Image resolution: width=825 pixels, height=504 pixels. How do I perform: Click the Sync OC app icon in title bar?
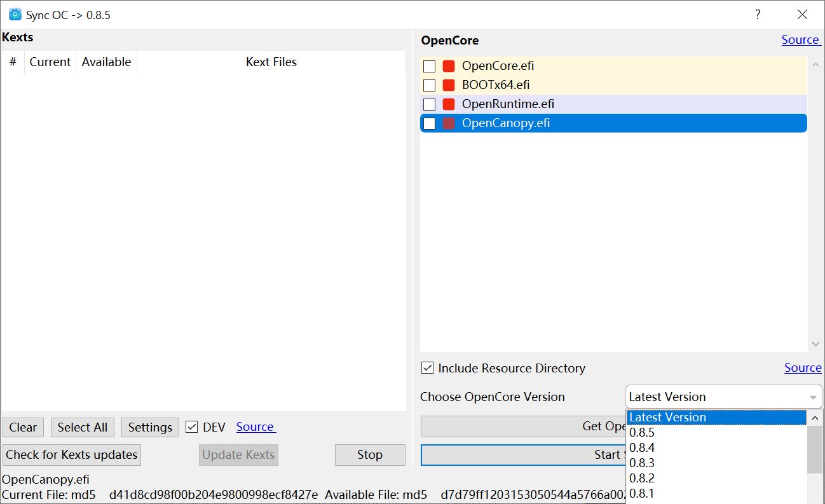click(x=15, y=14)
